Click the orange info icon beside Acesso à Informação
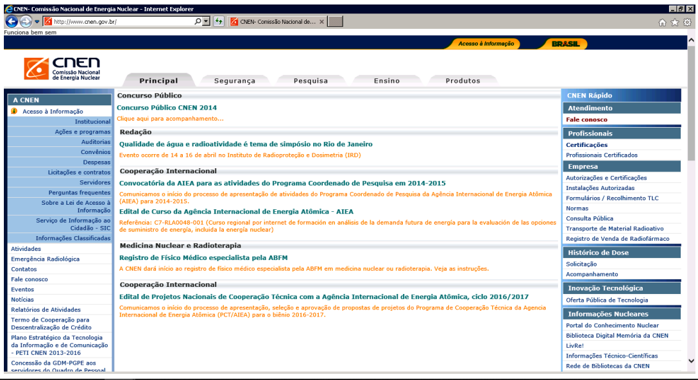Image resolution: width=698 pixels, height=380 pixels. click(14, 111)
